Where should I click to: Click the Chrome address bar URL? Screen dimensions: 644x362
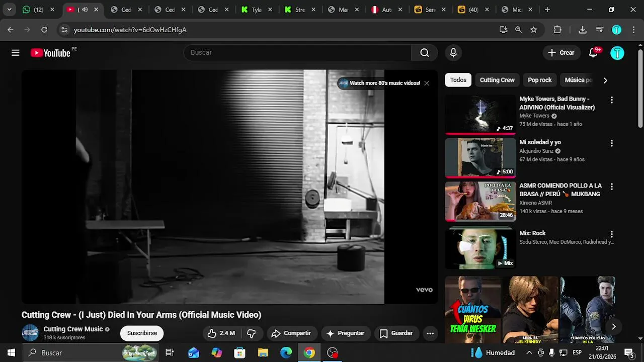[130, 30]
